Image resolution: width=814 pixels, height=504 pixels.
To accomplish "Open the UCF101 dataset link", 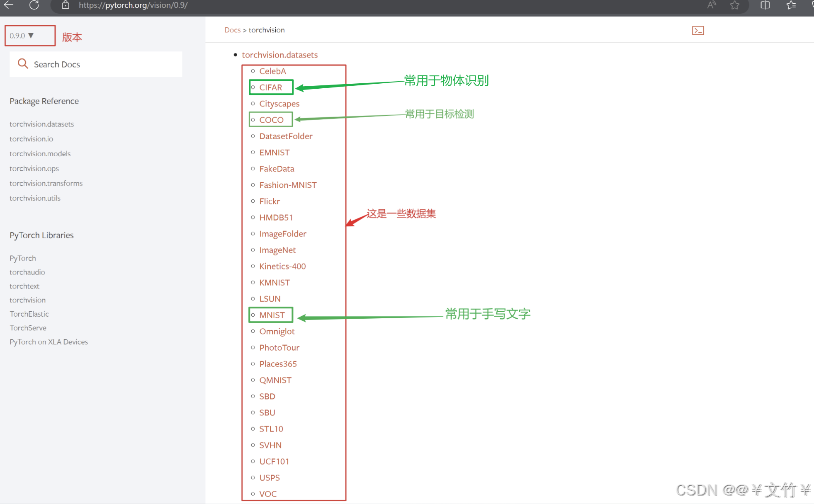I will coord(274,461).
